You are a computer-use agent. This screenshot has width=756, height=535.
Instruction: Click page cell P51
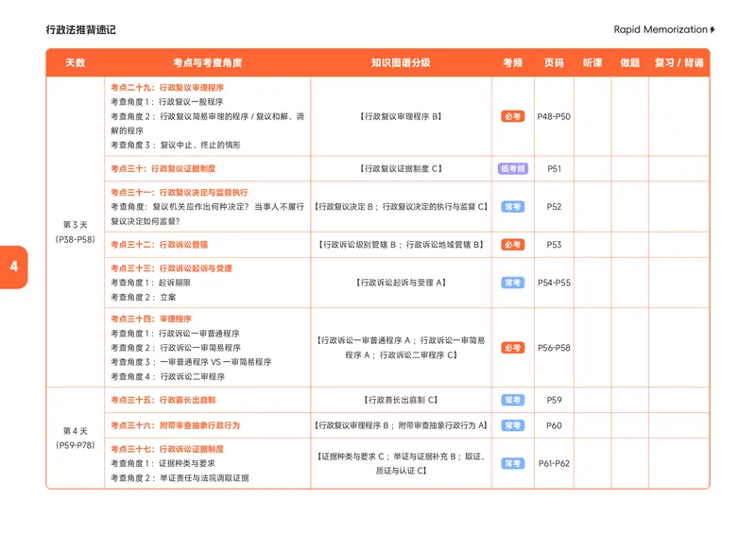tap(554, 169)
